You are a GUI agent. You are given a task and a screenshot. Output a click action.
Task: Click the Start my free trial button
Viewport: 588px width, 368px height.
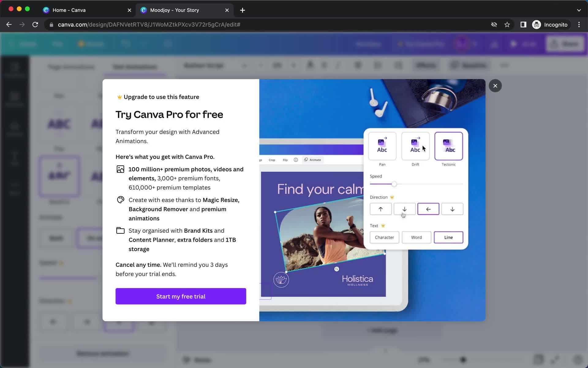180,296
